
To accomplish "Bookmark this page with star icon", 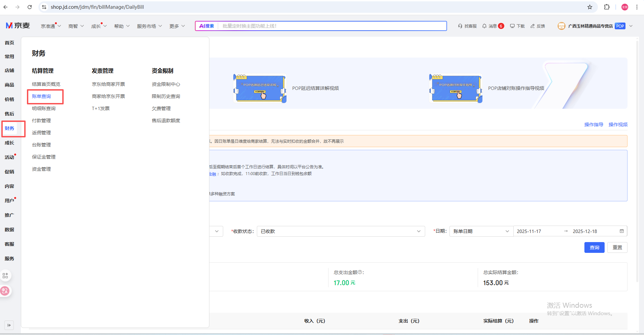I will click(x=590, y=7).
